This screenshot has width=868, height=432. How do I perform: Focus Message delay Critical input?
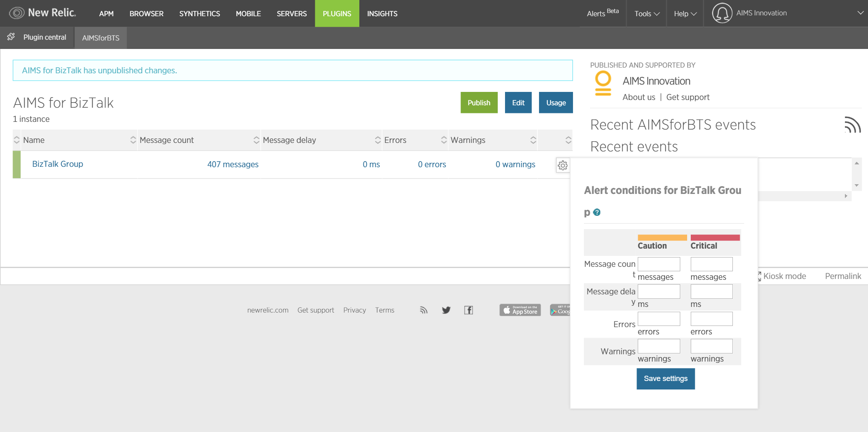711,292
